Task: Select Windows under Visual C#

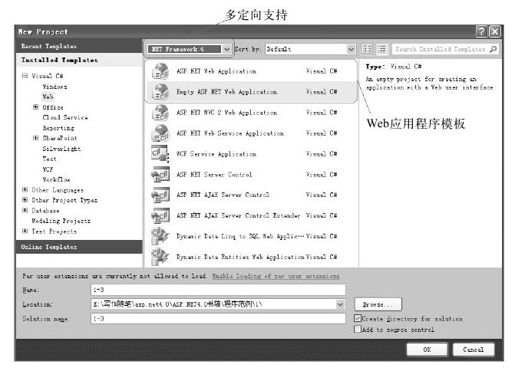Action: (x=55, y=87)
